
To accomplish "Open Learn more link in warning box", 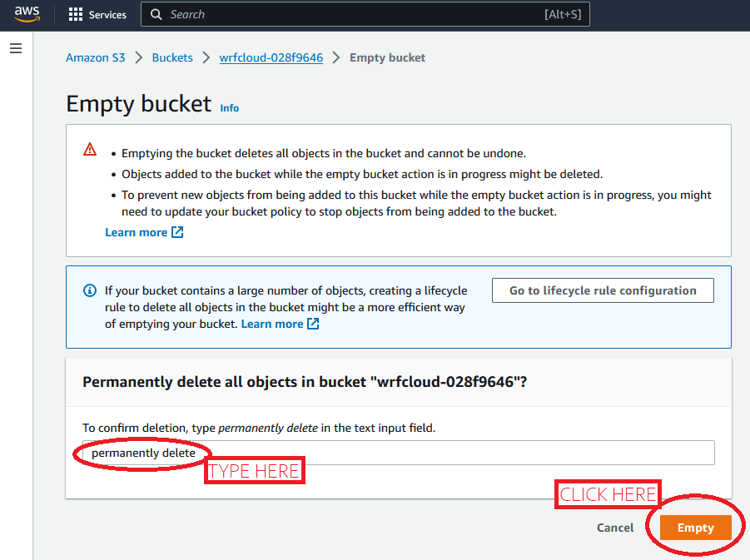I will tap(137, 232).
